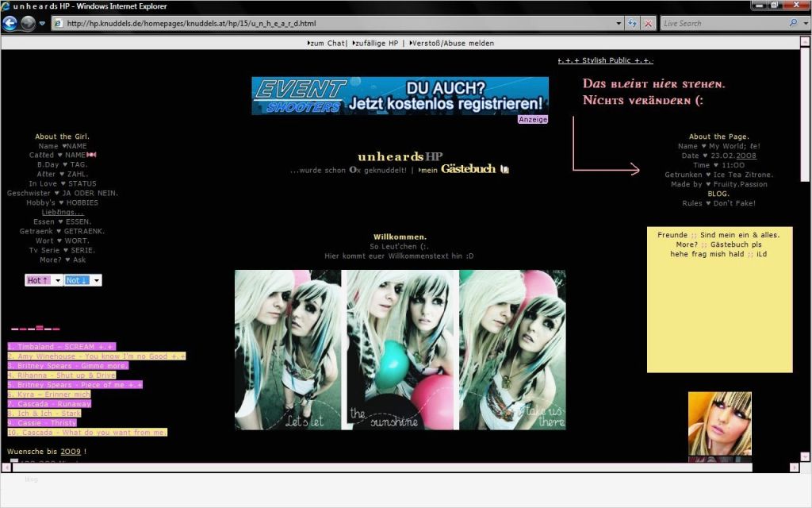Click the Refresh page icon
812x508 pixels.
tap(632, 22)
